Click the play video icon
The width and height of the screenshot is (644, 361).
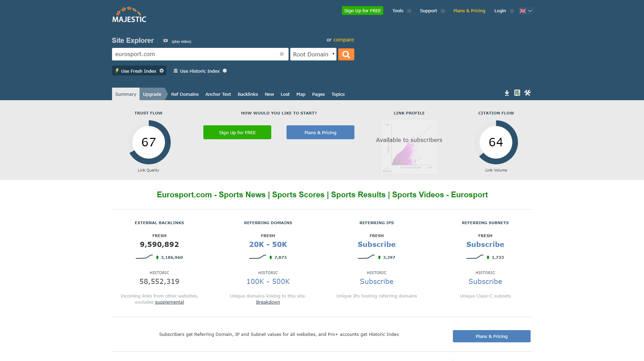click(165, 41)
